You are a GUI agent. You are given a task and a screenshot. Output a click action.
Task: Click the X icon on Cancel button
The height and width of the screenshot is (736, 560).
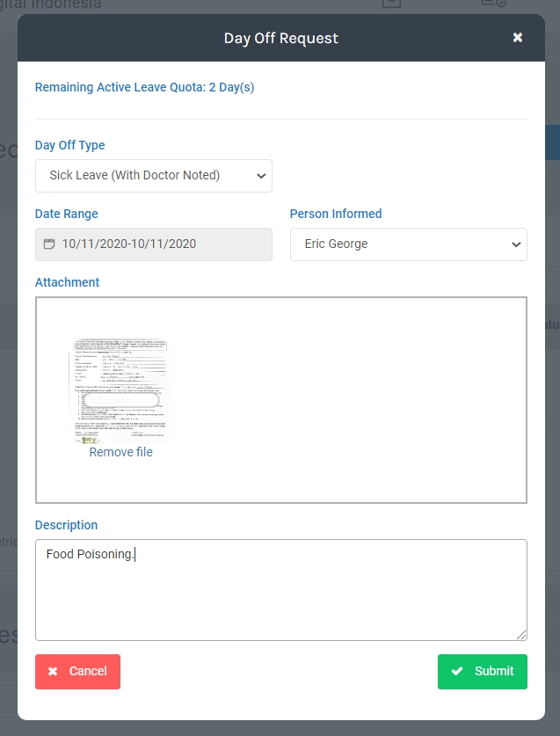click(x=53, y=671)
